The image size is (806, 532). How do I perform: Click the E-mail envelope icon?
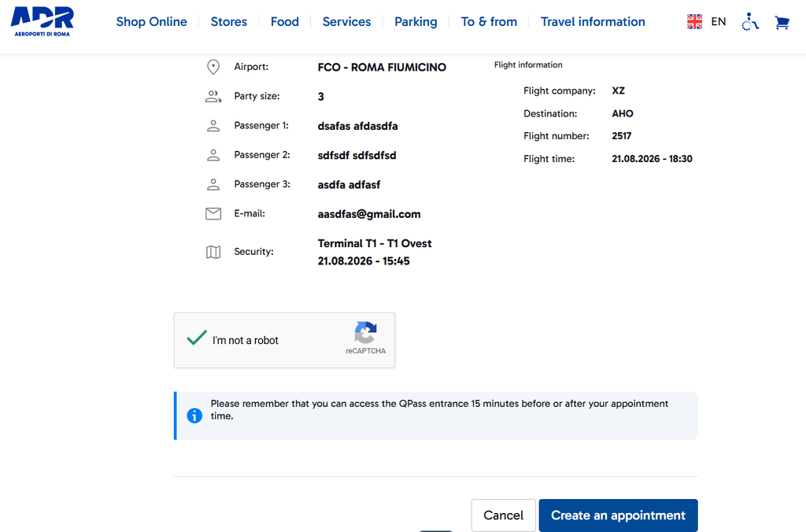click(213, 213)
